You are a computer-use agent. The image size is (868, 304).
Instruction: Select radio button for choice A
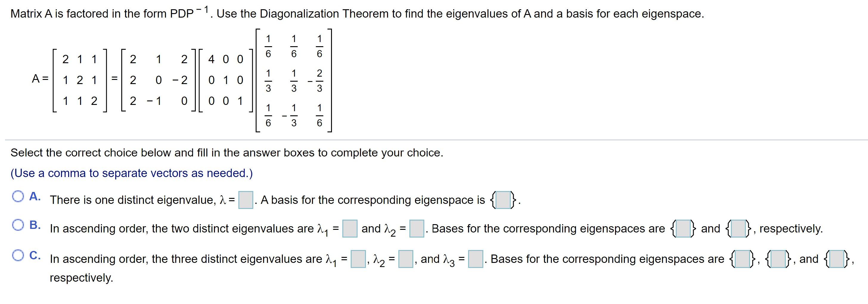[18, 196]
